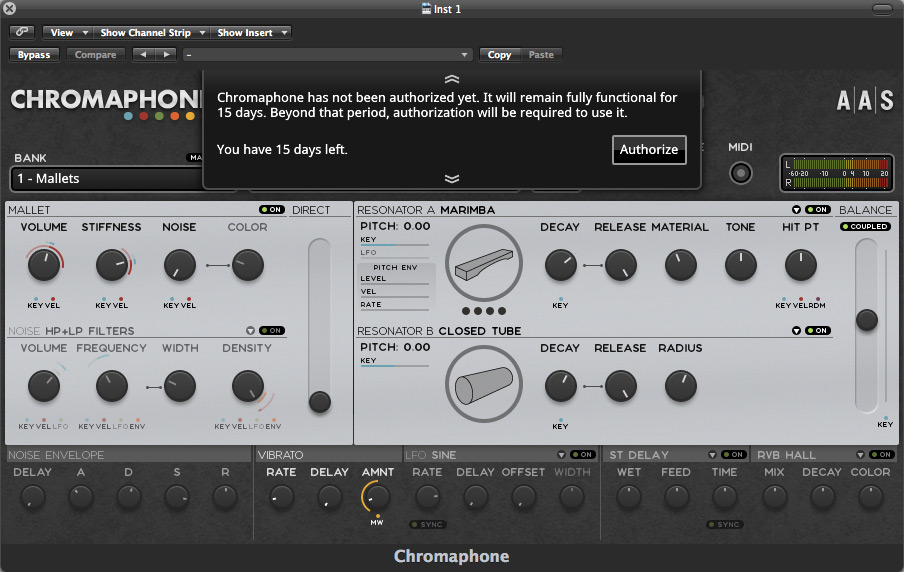
Task: Adjust the Balance slider handle
Action: (867, 320)
